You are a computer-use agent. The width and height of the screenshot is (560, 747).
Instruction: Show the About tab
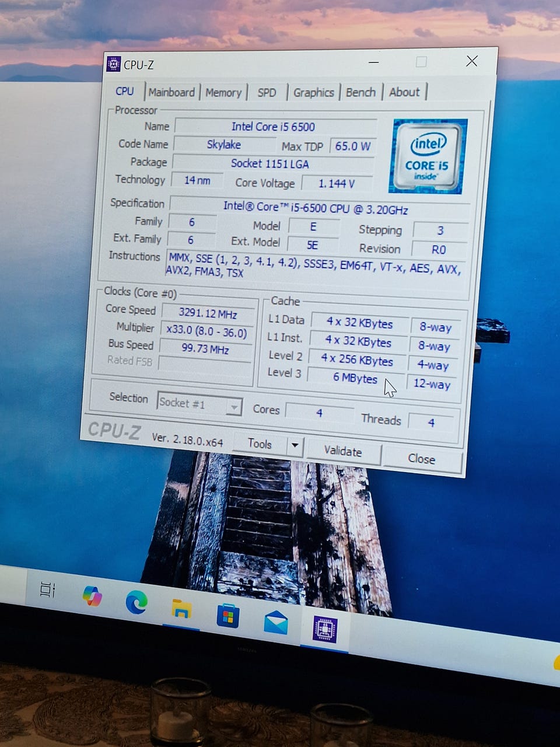click(404, 92)
